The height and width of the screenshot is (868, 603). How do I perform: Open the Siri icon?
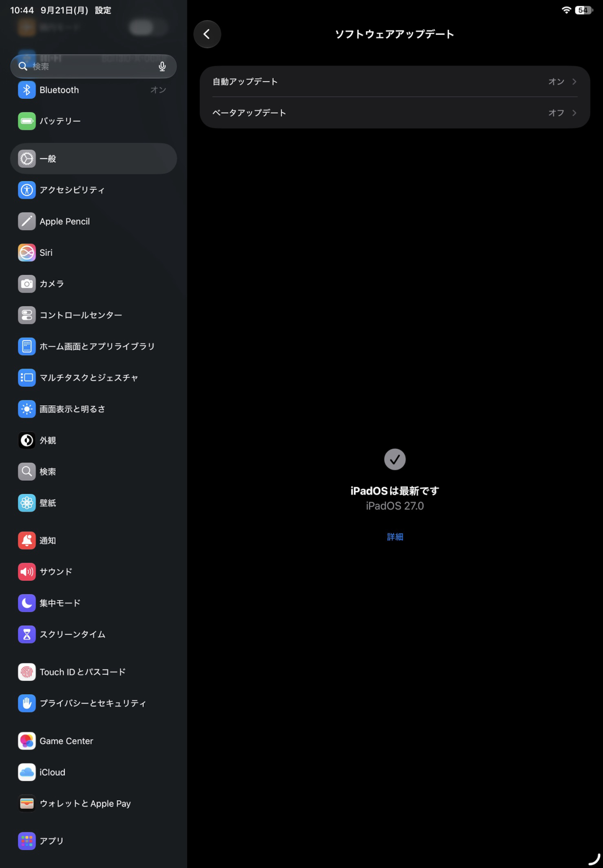tap(27, 253)
